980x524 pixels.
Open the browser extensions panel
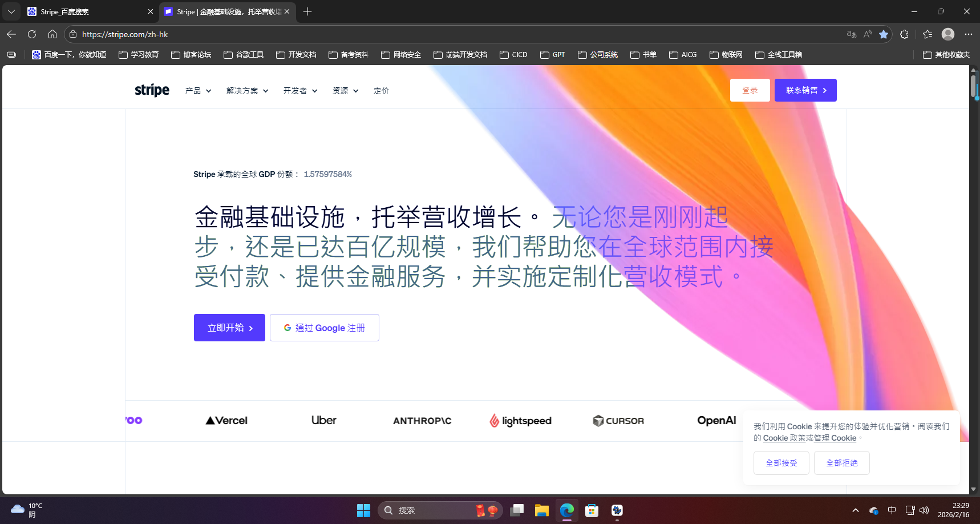tap(904, 34)
